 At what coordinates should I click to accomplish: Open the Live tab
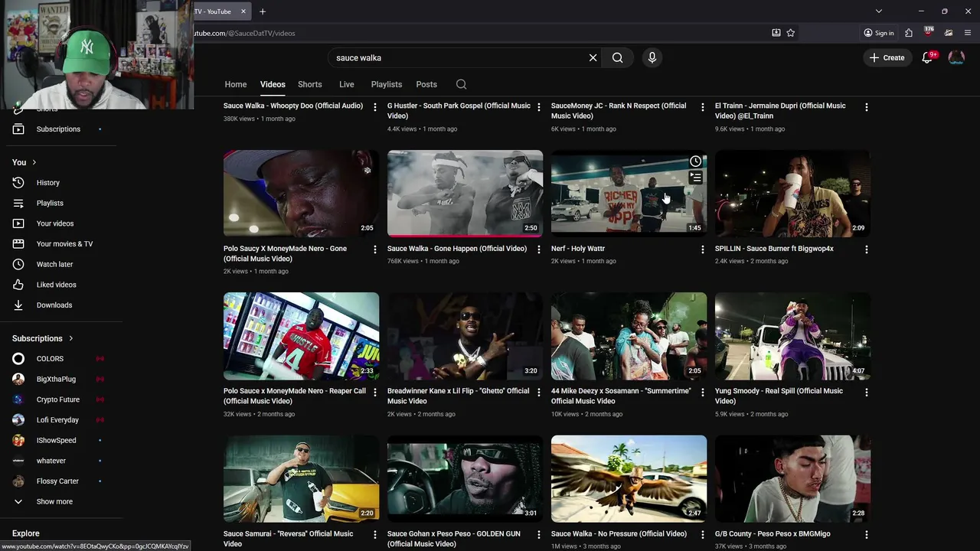[347, 84]
